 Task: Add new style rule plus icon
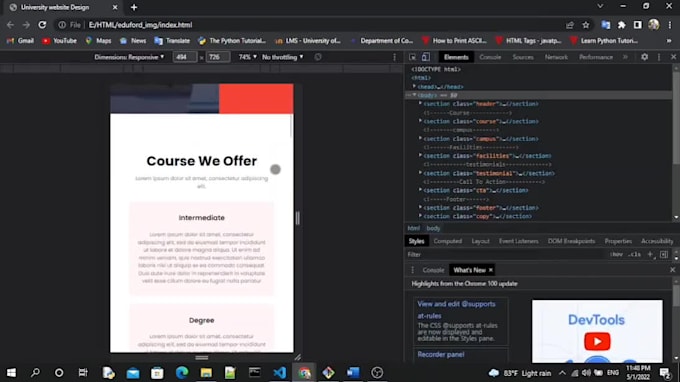click(x=650, y=255)
